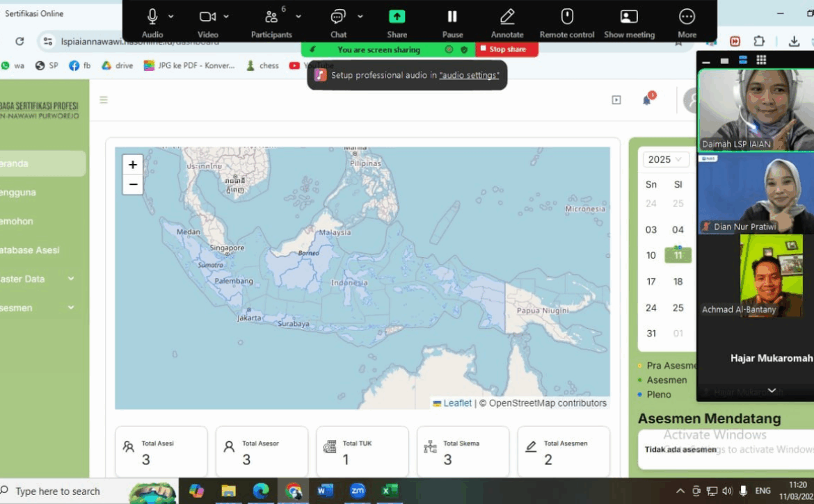
Task: Open the Participants panel
Action: coord(271,17)
